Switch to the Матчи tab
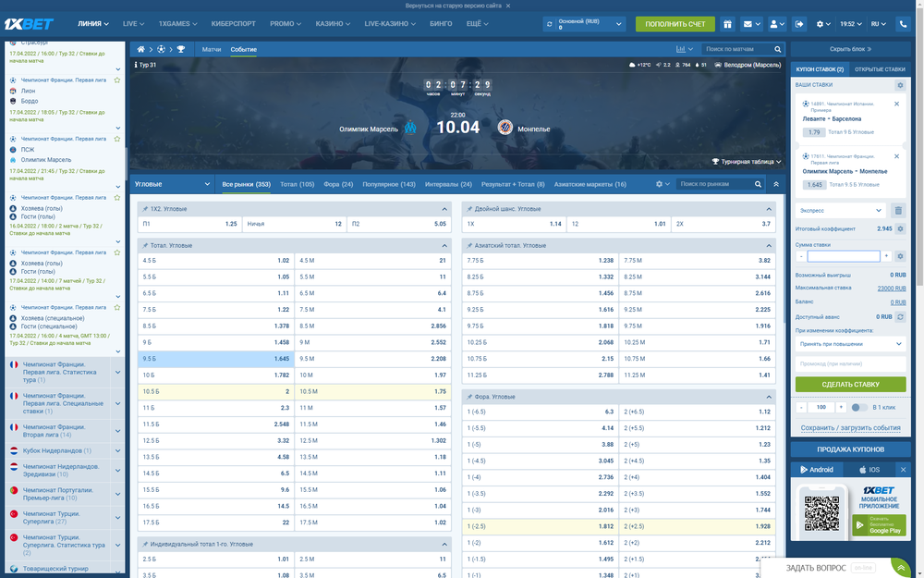Image resolution: width=924 pixels, height=578 pixels. coord(212,50)
